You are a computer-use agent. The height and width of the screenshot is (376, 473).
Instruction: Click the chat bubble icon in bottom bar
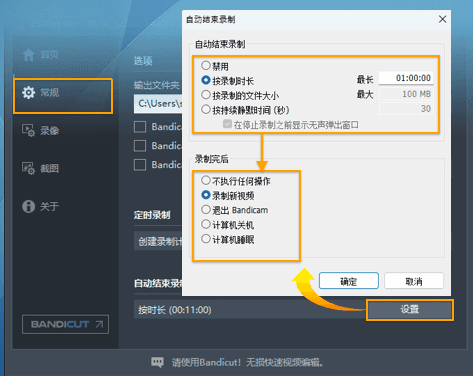[x=158, y=362]
